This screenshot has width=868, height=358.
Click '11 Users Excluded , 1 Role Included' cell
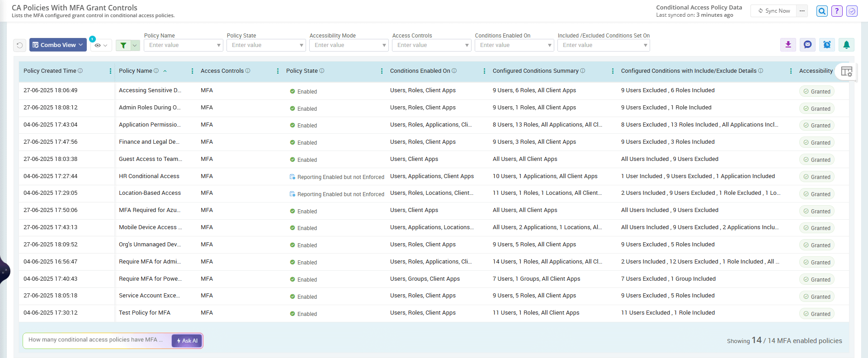pos(668,313)
